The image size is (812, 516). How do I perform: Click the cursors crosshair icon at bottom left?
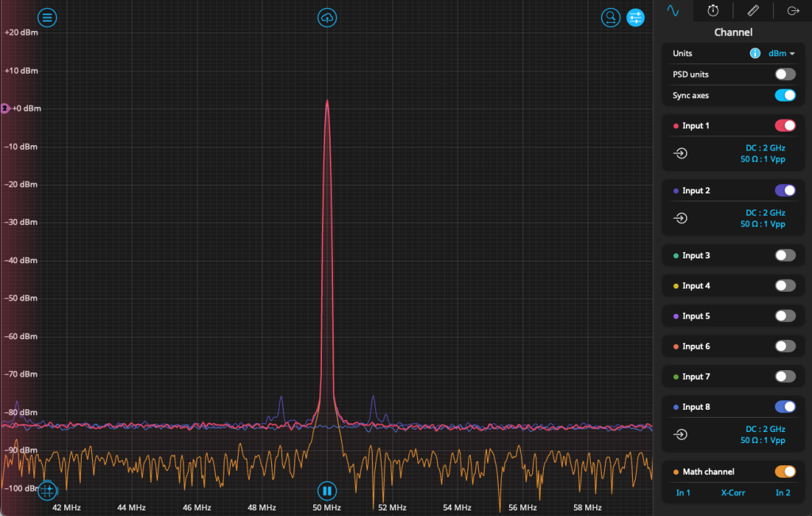[47, 491]
